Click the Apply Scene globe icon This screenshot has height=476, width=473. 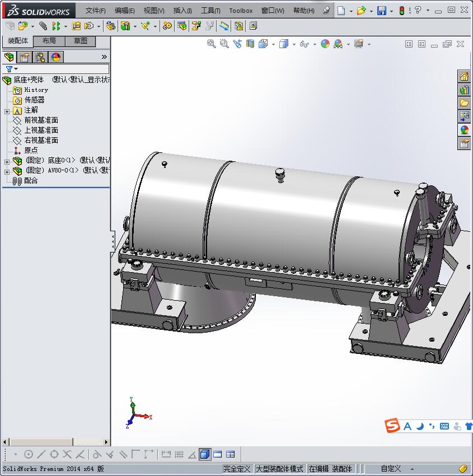[x=339, y=44]
